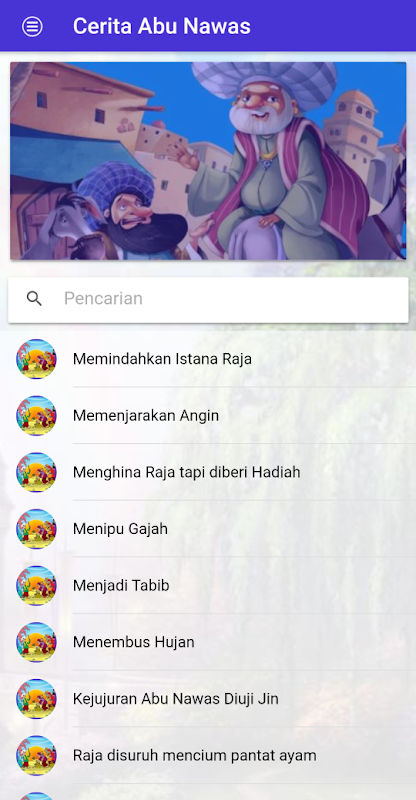Tap the story icon beside Menembus Hujan
The height and width of the screenshot is (800, 416).
(36, 642)
